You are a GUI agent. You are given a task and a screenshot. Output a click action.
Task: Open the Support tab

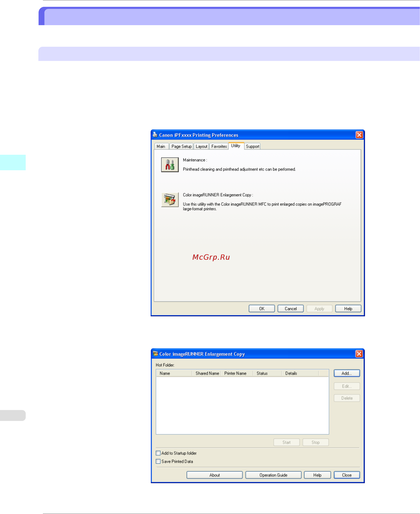pyautogui.click(x=252, y=146)
